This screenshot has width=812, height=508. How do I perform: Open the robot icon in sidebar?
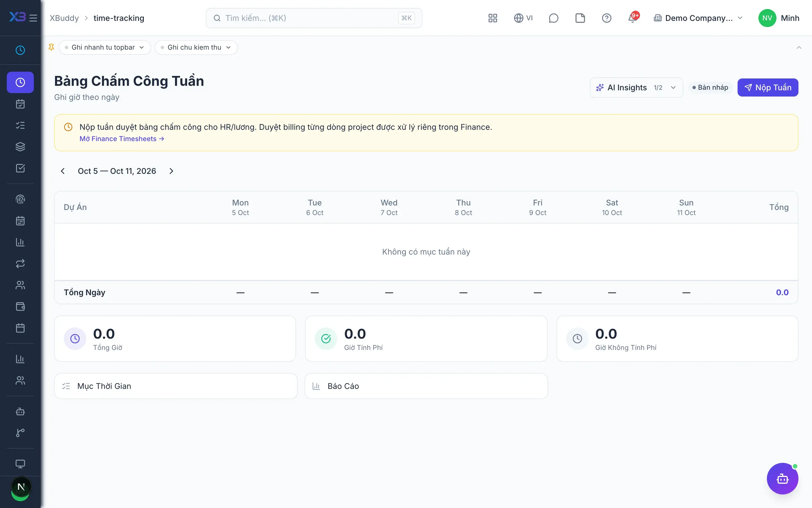pos(20,411)
